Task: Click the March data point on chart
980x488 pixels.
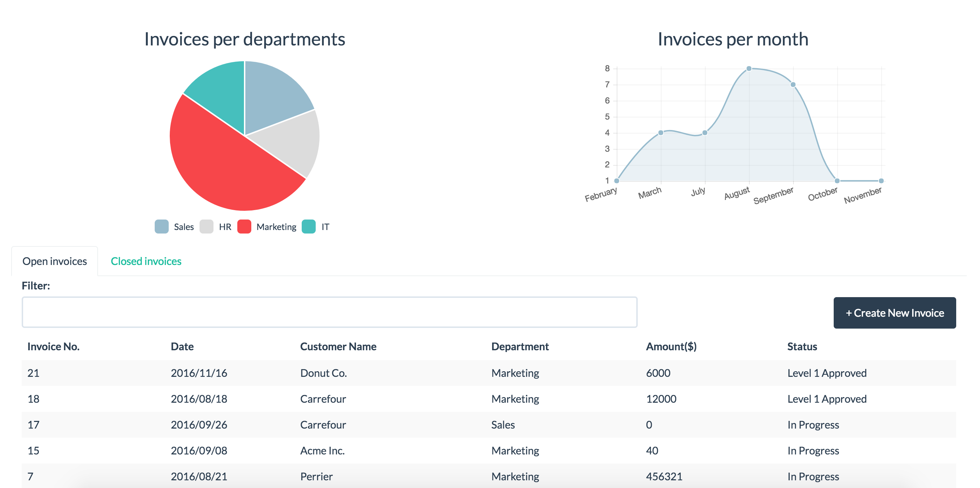Action: tap(661, 132)
